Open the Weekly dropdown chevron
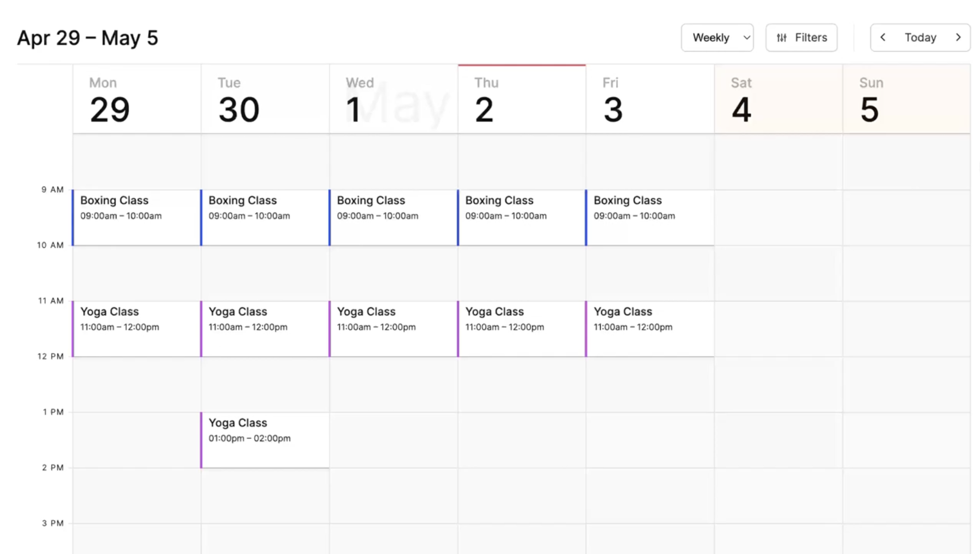Screen dimensions: 980x554 click(747, 37)
